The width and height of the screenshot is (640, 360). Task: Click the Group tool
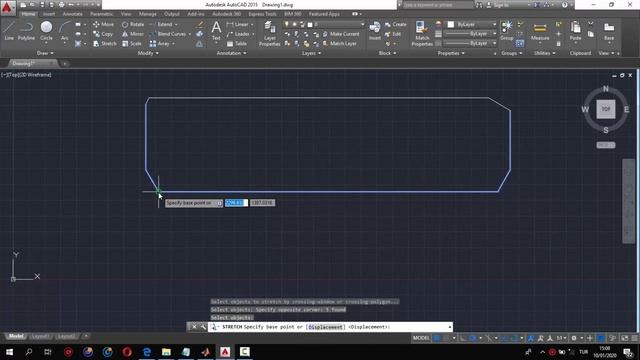point(507,31)
